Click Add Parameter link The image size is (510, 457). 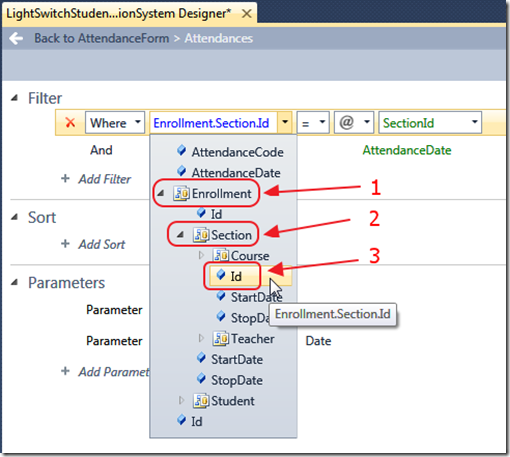tap(114, 372)
